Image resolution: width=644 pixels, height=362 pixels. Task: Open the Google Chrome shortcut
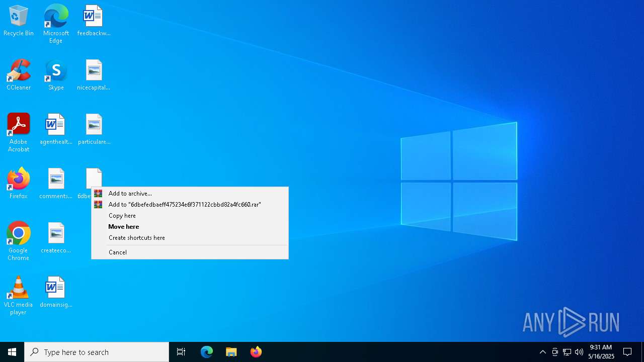(x=19, y=241)
